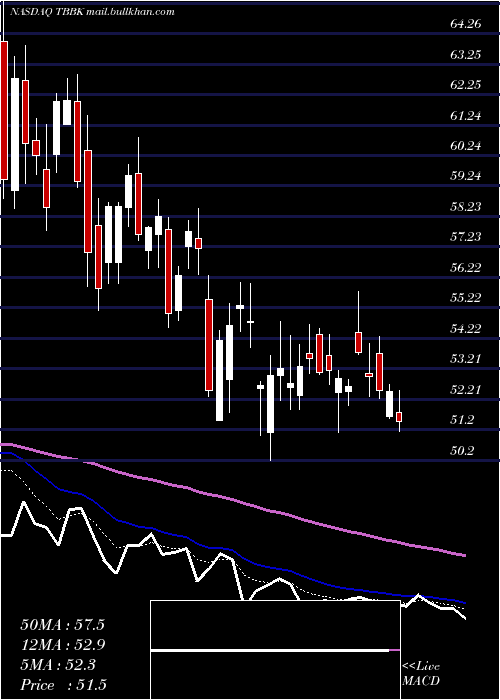Click the 51.2 price axis label
Screen dimensions: 500x700
click(462, 420)
